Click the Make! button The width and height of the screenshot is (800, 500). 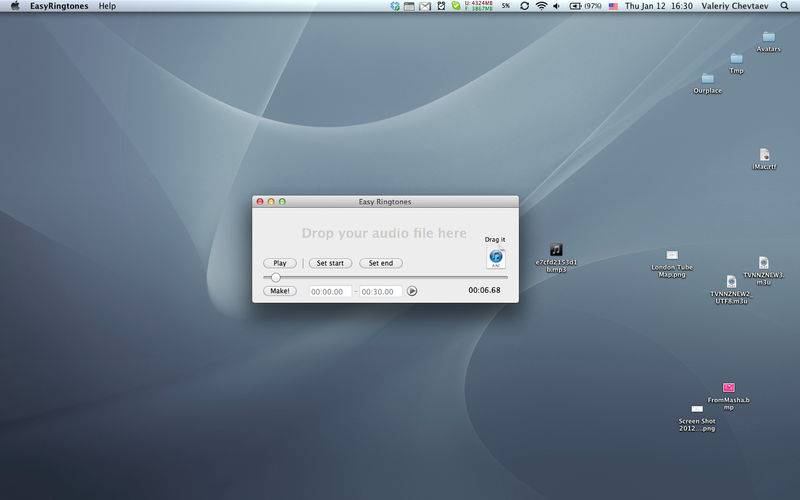[x=280, y=291]
